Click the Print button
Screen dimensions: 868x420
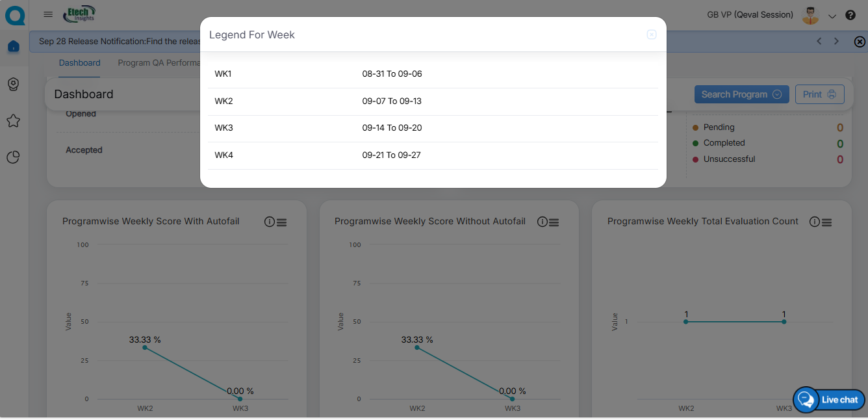click(x=819, y=94)
